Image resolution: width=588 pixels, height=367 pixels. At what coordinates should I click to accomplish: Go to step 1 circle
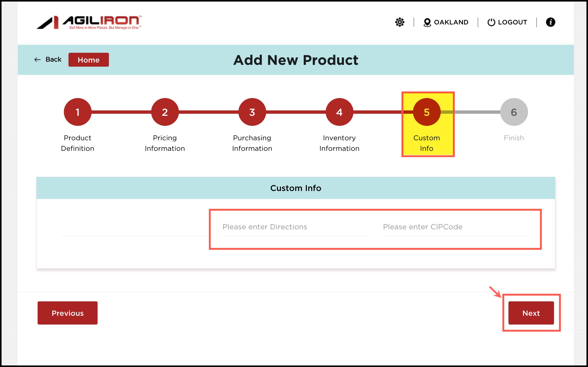tap(77, 112)
